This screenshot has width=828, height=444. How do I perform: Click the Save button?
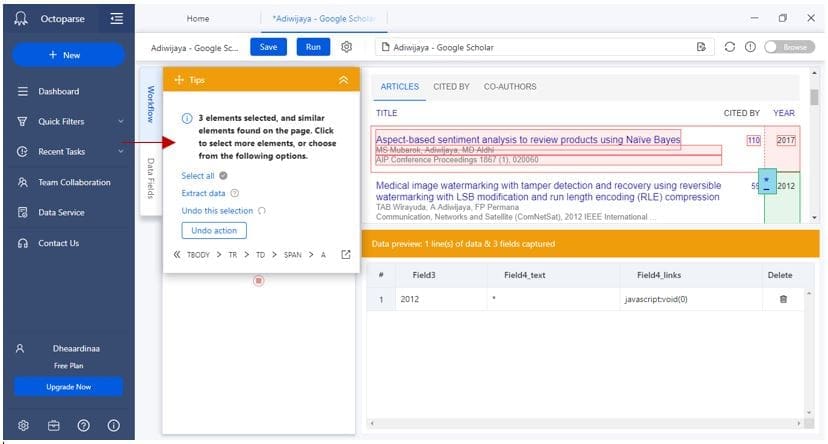pos(268,47)
